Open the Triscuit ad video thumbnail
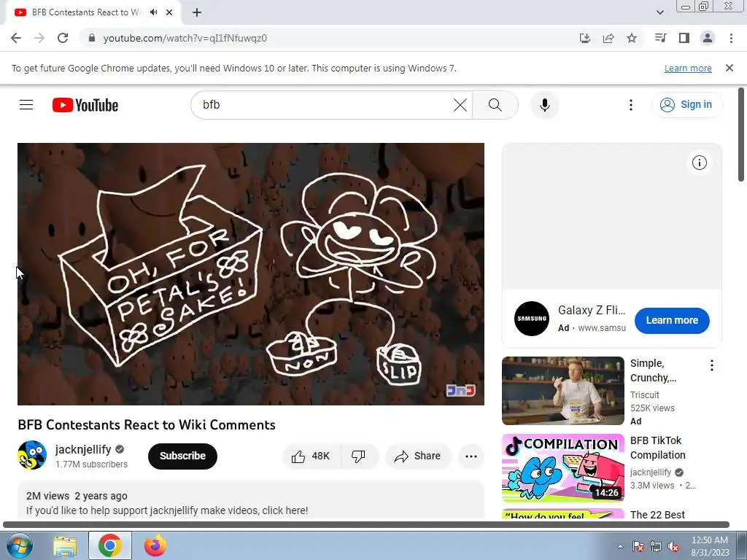Screen dimensions: 747x560 [x=562, y=391]
